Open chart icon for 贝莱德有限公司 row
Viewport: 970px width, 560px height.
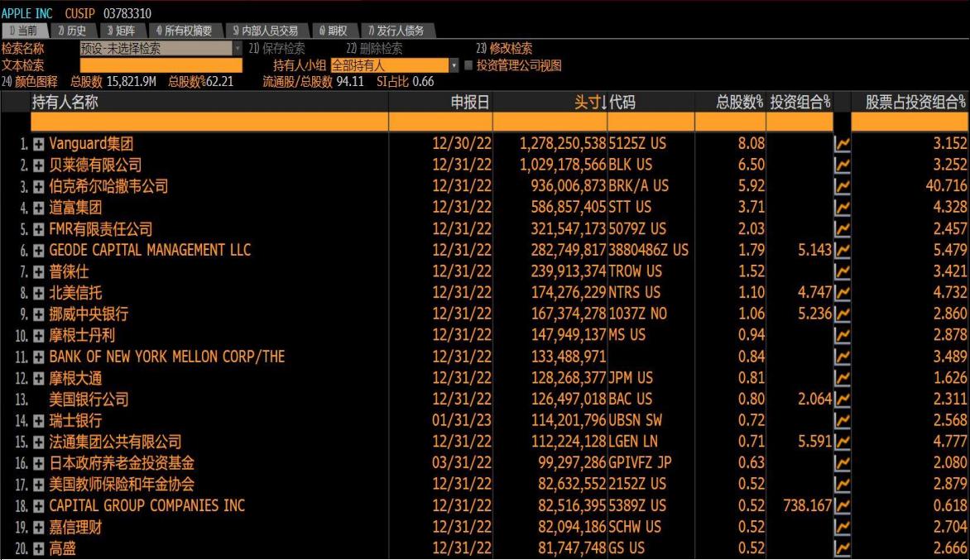click(842, 165)
